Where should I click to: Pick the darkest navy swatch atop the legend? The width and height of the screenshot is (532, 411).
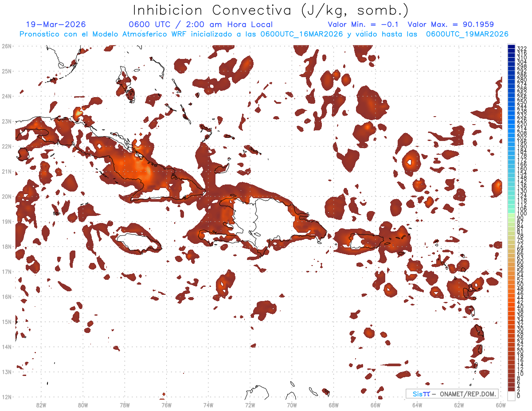coord(511,47)
